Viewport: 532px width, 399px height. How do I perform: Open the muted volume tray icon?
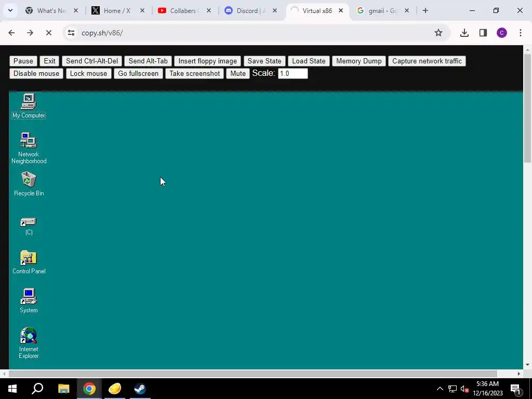(464, 389)
